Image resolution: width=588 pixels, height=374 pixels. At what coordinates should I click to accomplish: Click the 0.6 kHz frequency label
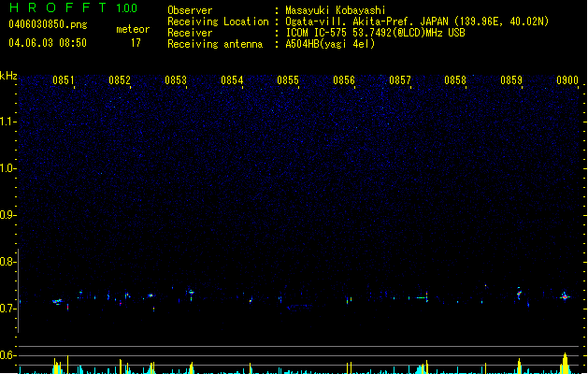(7, 355)
